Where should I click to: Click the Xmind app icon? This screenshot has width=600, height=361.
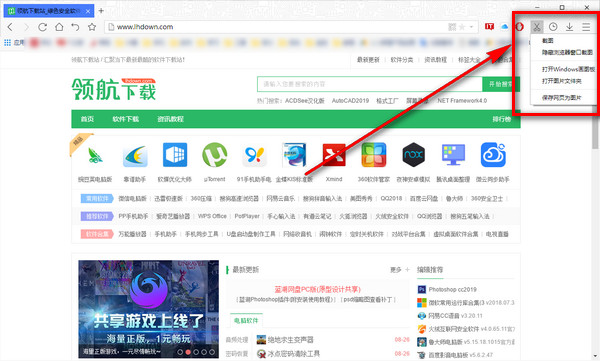334,155
